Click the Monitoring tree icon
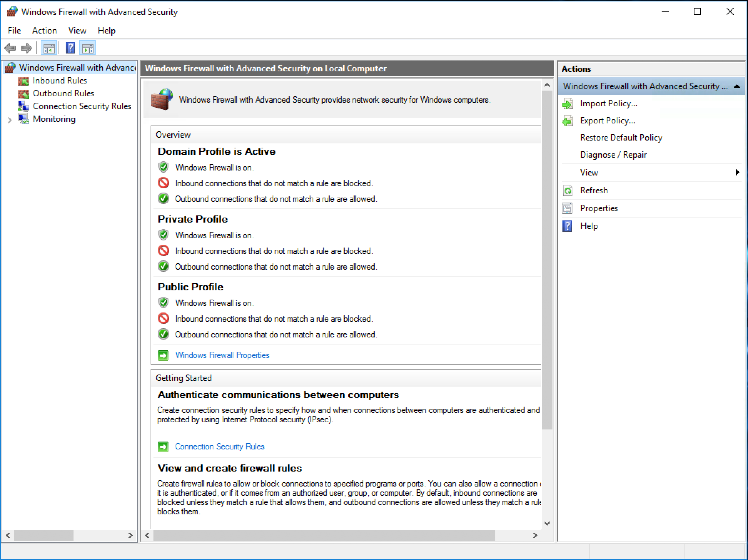 (24, 119)
